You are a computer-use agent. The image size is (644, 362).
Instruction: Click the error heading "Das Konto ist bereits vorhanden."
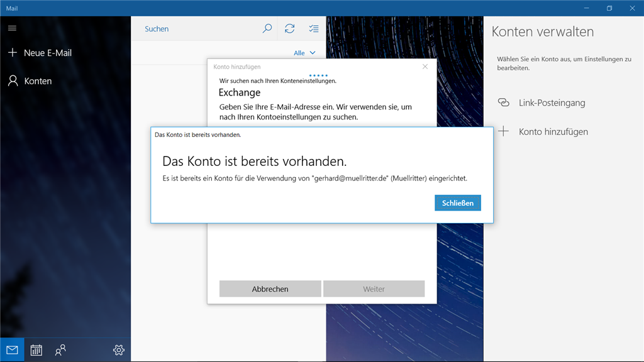click(254, 162)
